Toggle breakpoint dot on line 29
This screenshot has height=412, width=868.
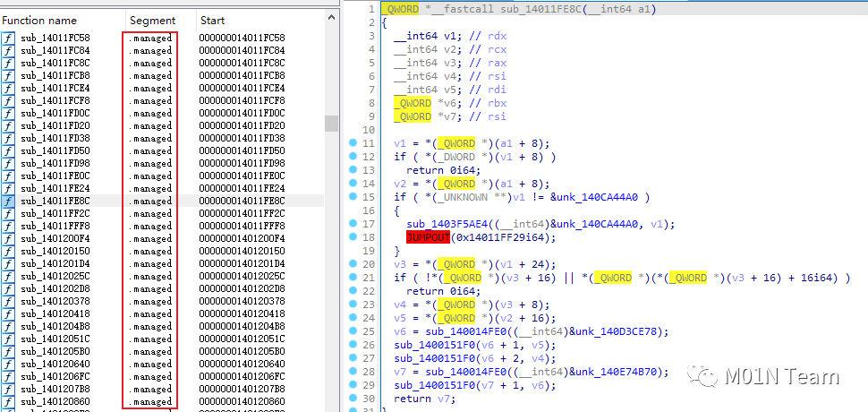pos(353,385)
